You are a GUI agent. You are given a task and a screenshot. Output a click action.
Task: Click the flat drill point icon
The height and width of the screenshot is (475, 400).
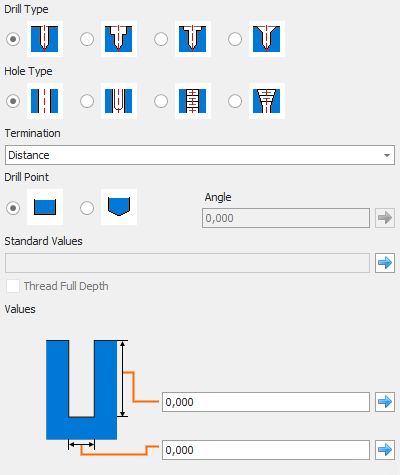pyautogui.click(x=45, y=207)
